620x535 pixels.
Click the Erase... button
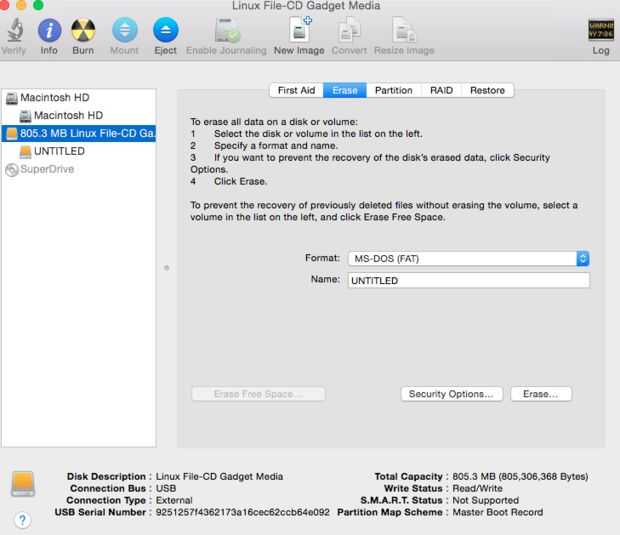tap(541, 394)
